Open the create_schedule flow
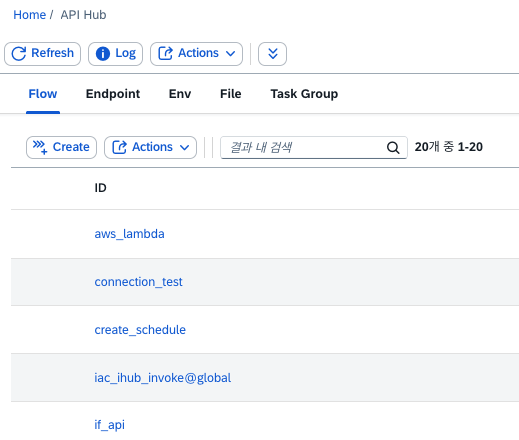519x440 pixels. 140,330
